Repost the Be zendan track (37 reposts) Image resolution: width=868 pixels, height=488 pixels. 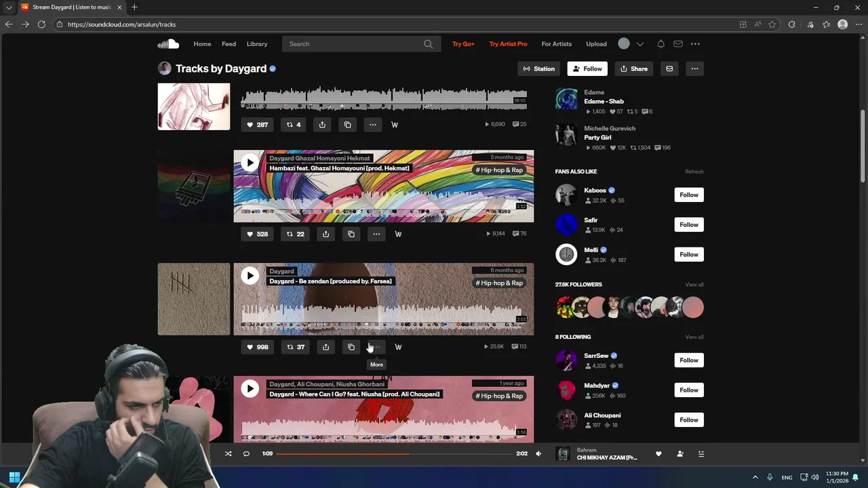(295, 347)
